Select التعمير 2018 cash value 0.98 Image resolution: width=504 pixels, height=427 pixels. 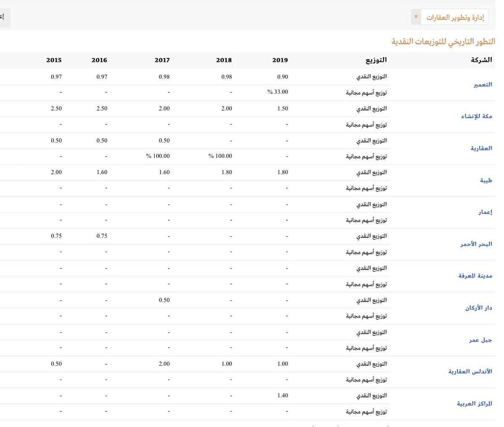pyautogui.click(x=226, y=77)
